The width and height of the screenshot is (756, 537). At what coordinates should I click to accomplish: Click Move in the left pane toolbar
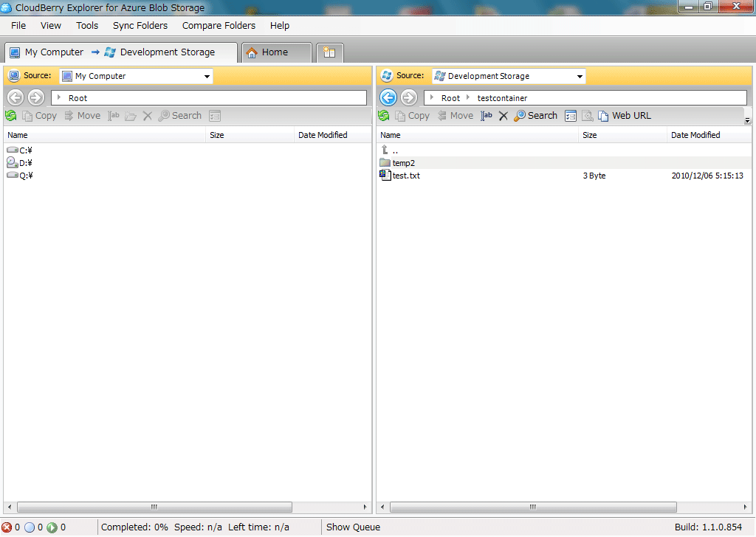pyautogui.click(x=83, y=116)
